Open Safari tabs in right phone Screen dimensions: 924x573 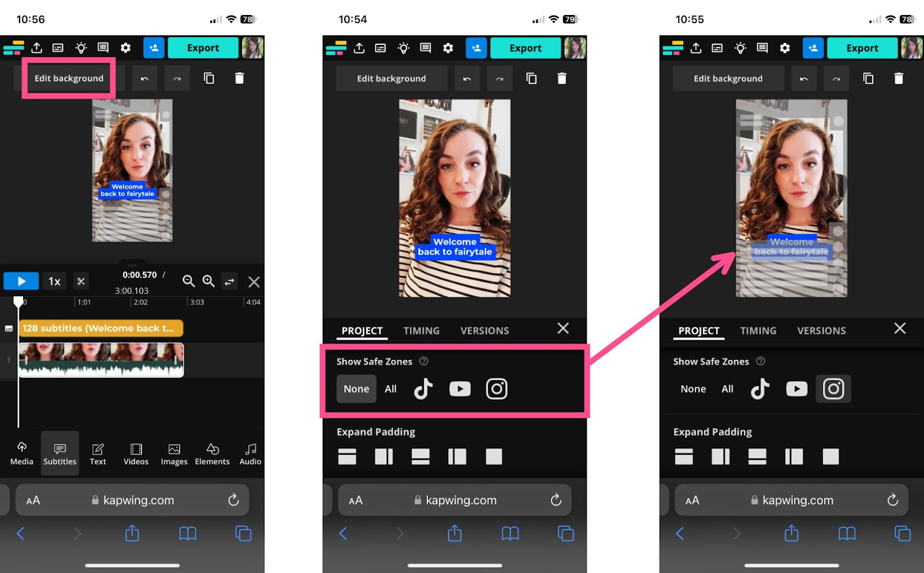click(x=903, y=533)
